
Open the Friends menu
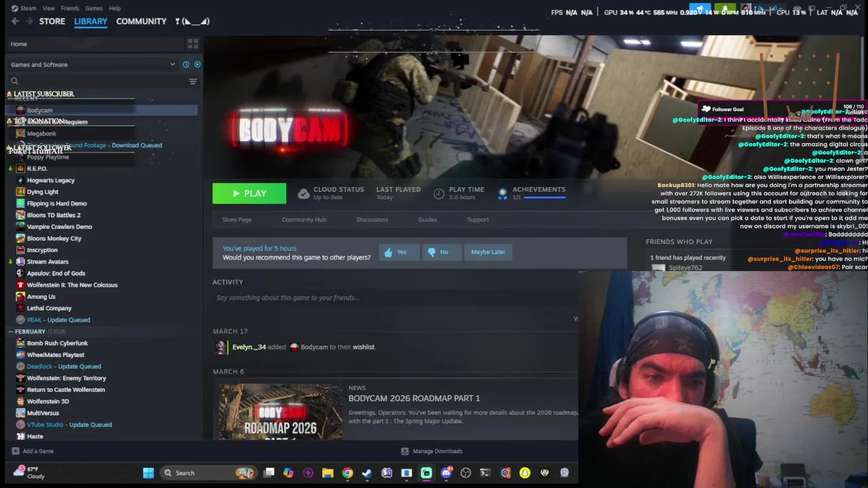70,8
